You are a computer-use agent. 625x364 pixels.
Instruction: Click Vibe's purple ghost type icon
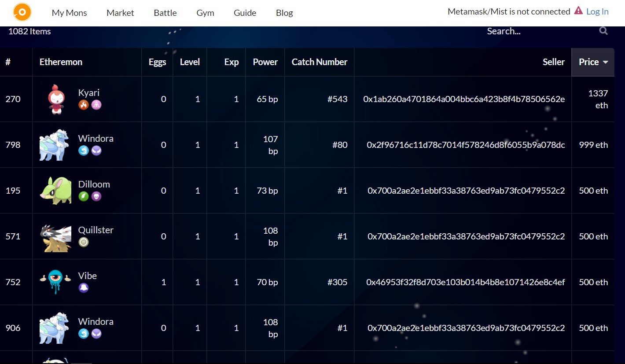point(84,288)
